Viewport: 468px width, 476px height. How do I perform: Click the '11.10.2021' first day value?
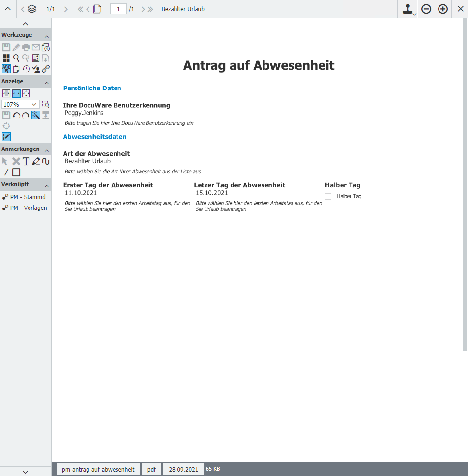81,193
